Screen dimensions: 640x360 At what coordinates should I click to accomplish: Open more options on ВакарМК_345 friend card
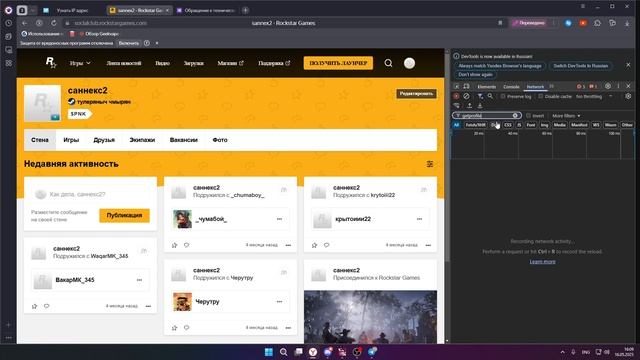pos(140,280)
